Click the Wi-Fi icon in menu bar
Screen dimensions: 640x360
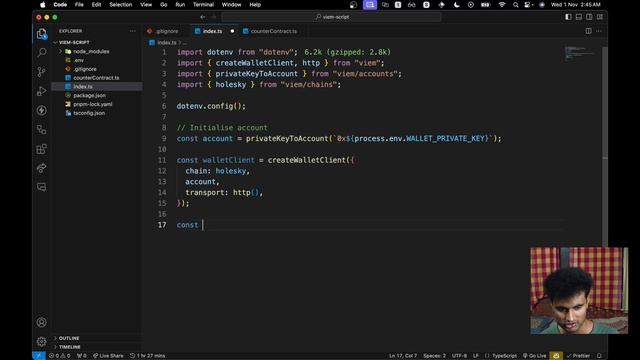502,5
